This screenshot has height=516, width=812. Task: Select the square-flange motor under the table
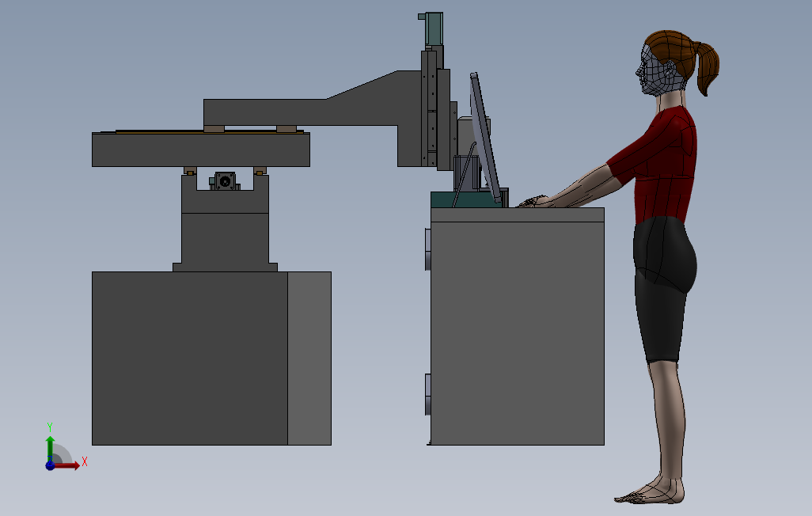coord(225,180)
